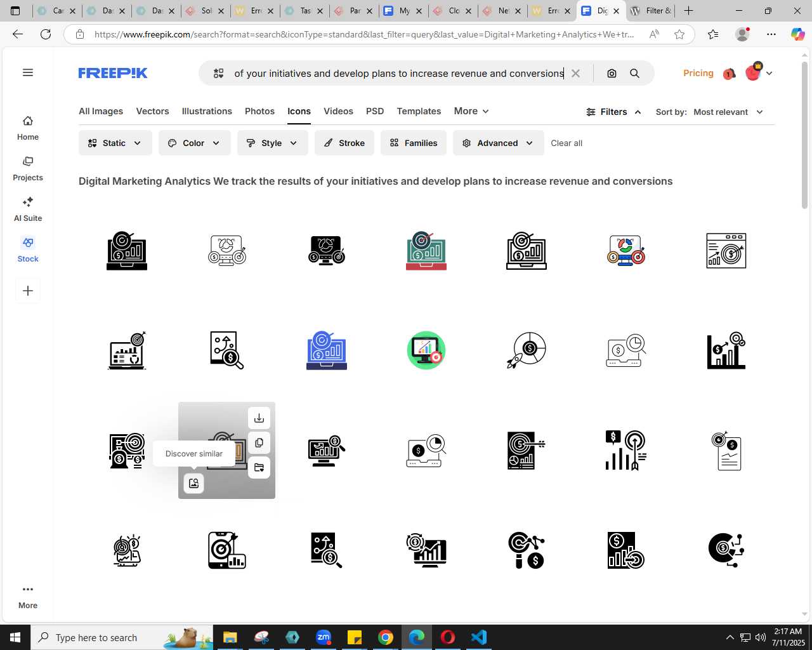Open the Style filter dropdown

click(272, 143)
